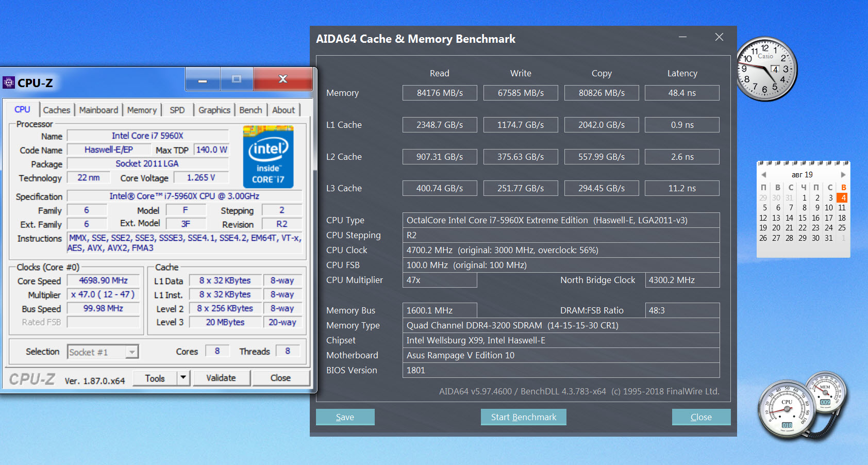Click the Memory Write value 67585 MB/s
868x465 pixels.
(x=521, y=93)
